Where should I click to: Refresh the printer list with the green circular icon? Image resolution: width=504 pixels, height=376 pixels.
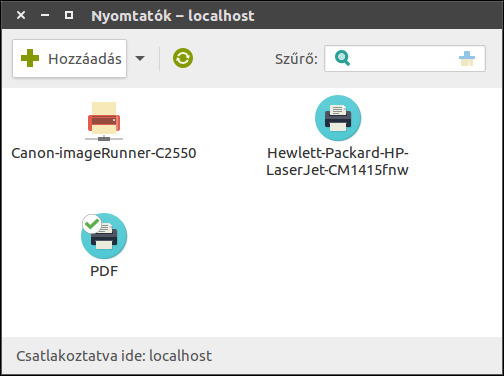(x=183, y=58)
